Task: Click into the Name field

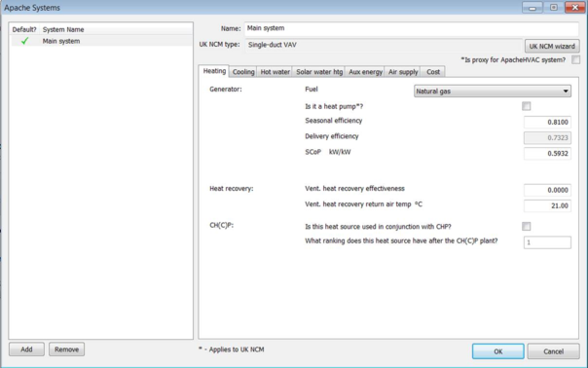Action: [x=412, y=28]
